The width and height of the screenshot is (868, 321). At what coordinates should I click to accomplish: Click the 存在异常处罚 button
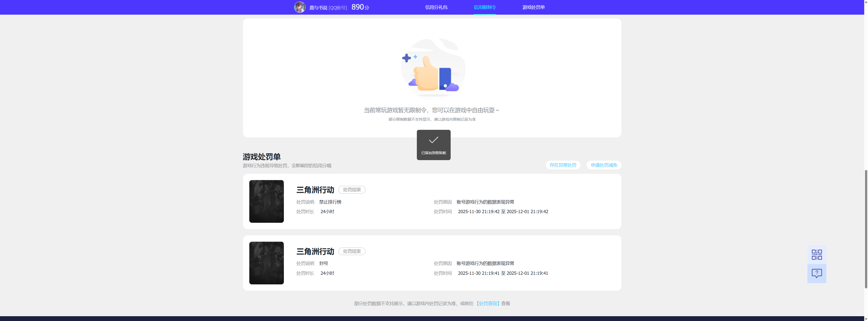pos(563,165)
